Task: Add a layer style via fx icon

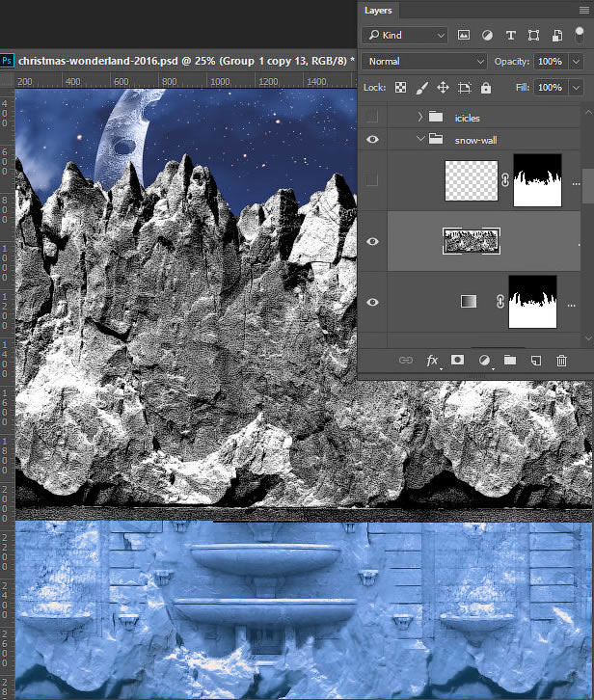Action: [433, 361]
